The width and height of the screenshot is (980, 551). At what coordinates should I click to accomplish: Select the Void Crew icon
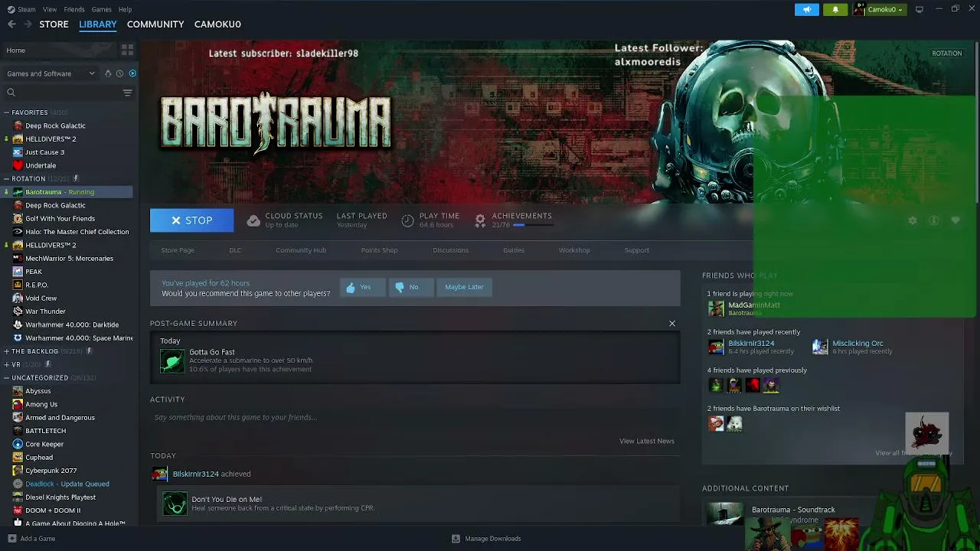(x=18, y=298)
